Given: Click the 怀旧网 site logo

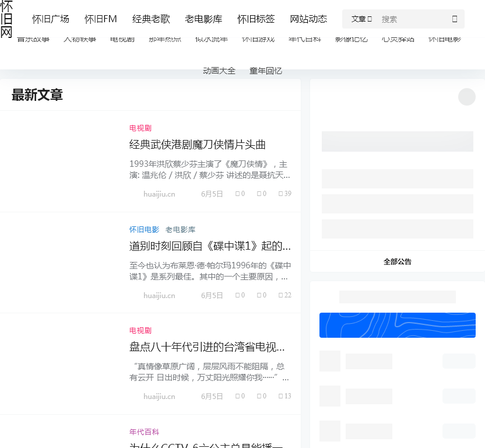Looking at the screenshot, I should pyautogui.click(x=6, y=19).
